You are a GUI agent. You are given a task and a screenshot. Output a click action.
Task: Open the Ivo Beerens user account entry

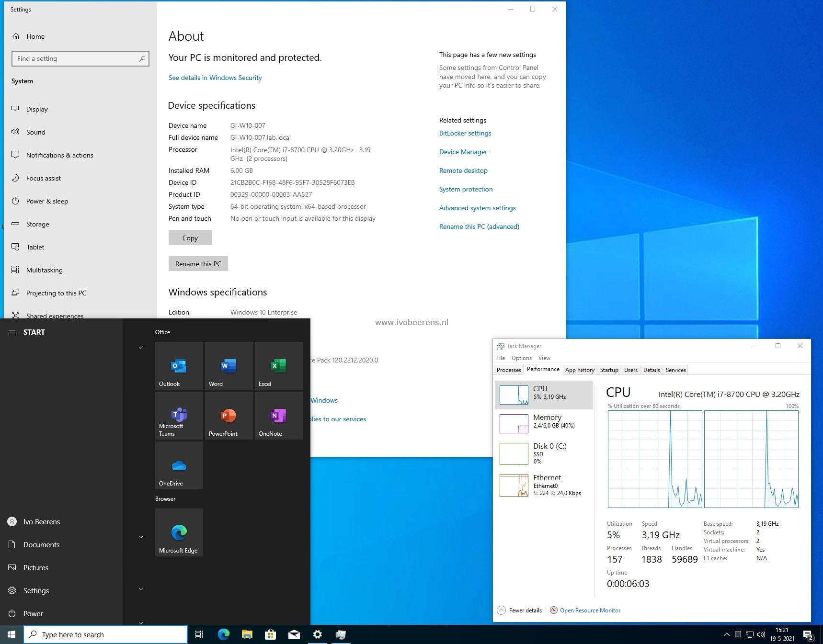point(61,522)
